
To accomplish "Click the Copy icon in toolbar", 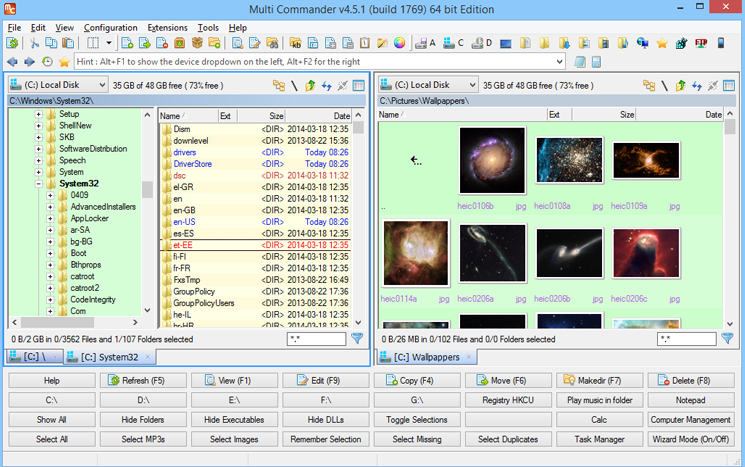I will pos(51,43).
